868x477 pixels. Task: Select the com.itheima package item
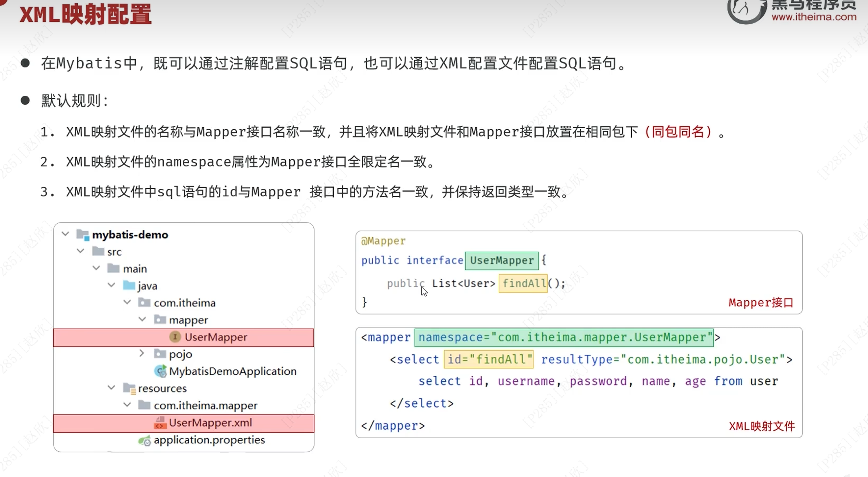pos(184,303)
